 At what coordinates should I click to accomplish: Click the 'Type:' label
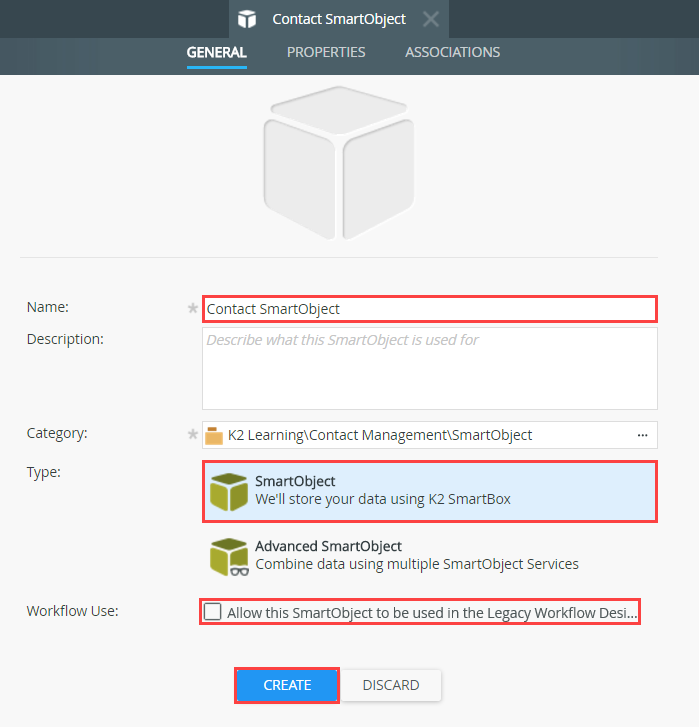coord(44,472)
